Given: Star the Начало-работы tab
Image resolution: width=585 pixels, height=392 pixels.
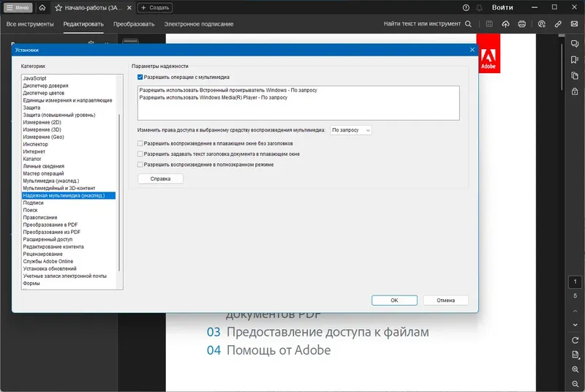Looking at the screenshot, I should pos(58,7).
